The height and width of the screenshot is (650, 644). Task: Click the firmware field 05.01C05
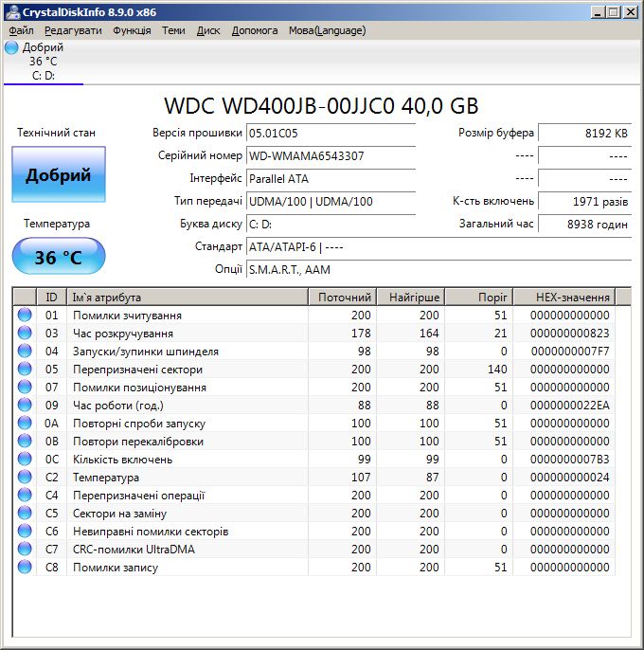(331, 134)
